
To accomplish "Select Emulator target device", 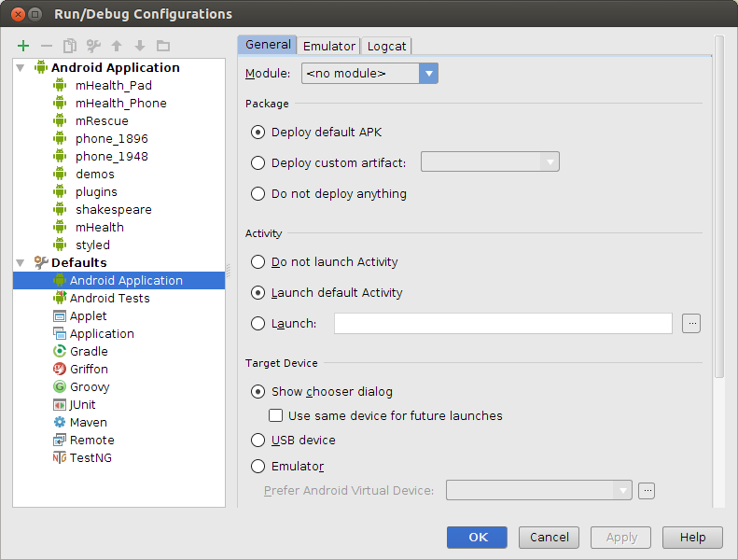I will click(x=258, y=467).
